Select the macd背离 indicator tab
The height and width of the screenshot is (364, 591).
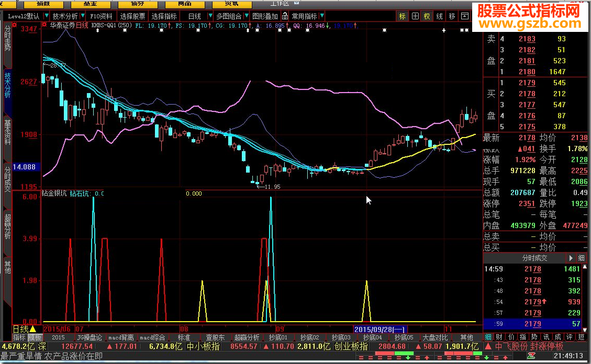pos(121,337)
